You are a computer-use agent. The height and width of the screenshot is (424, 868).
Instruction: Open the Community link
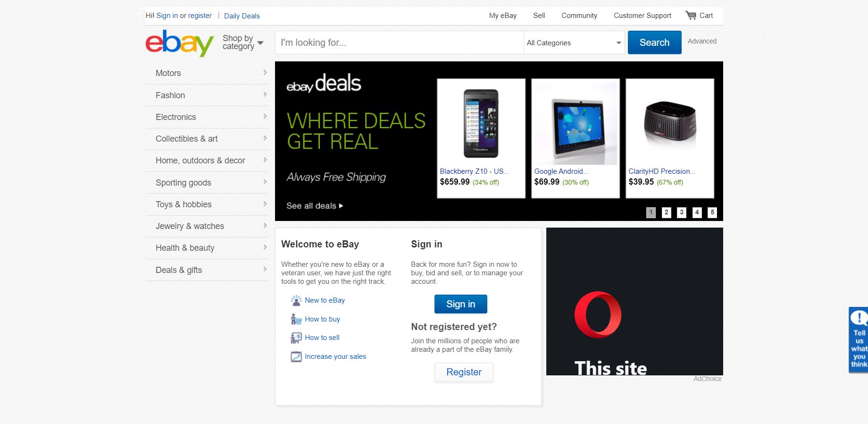coord(579,16)
